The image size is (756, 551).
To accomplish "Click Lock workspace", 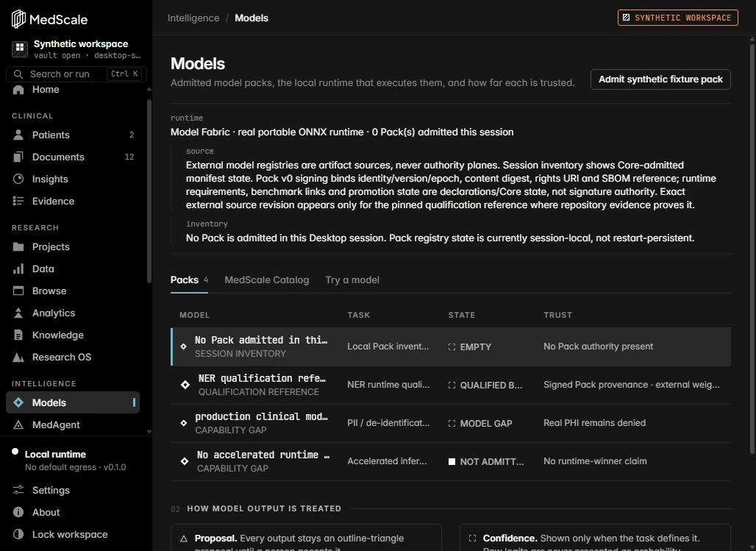I will (74, 535).
